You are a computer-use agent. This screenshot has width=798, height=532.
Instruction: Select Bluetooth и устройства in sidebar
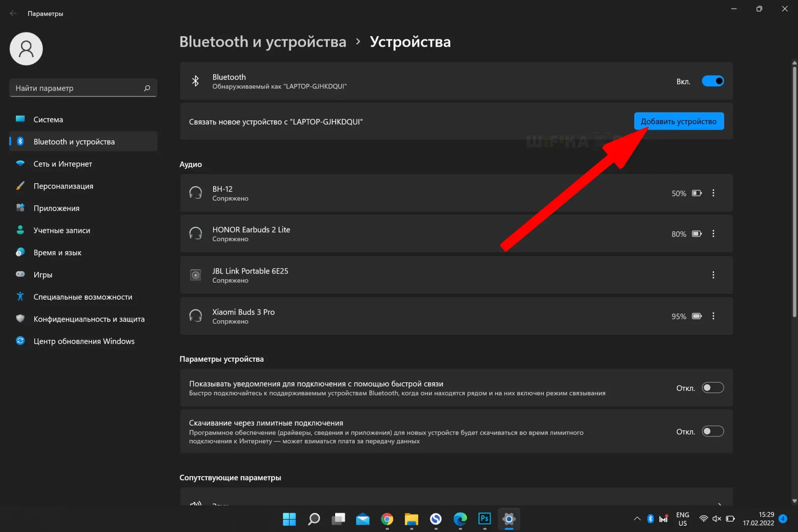83,141
